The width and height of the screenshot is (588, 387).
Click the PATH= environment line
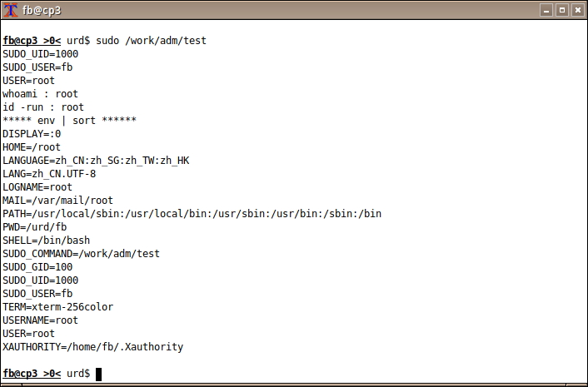click(192, 214)
